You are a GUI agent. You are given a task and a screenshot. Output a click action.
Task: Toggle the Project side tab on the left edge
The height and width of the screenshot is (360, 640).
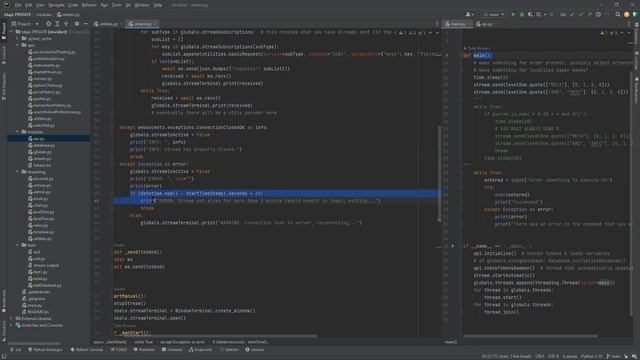coord(4,32)
